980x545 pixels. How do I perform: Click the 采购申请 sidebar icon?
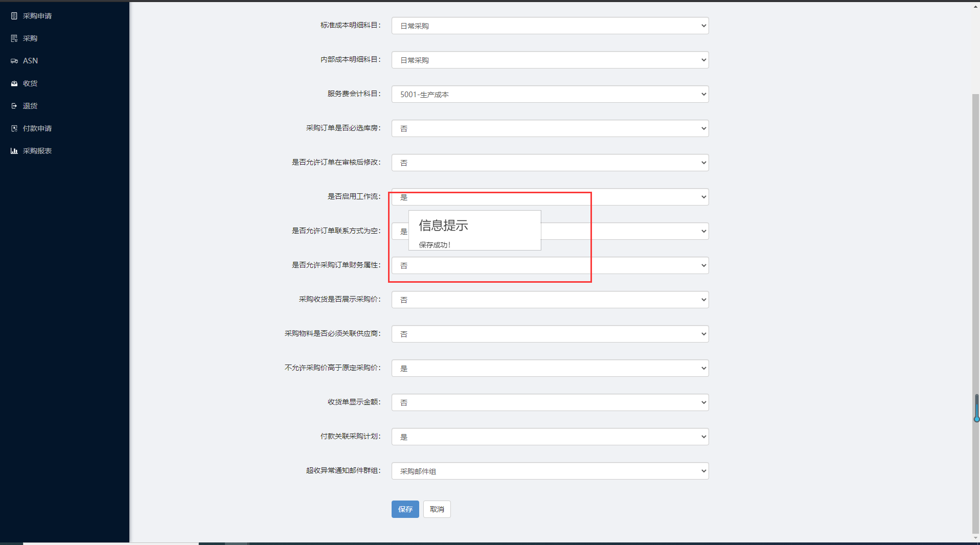pos(14,16)
